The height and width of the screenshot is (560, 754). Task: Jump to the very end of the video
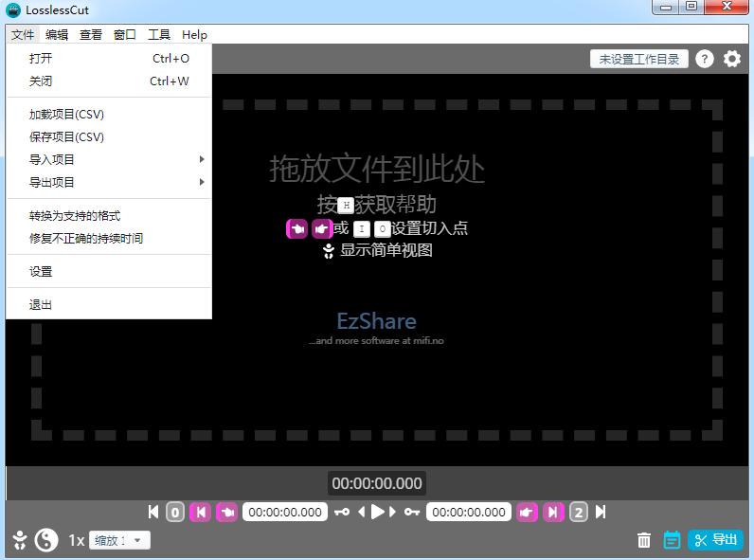pyautogui.click(x=600, y=512)
